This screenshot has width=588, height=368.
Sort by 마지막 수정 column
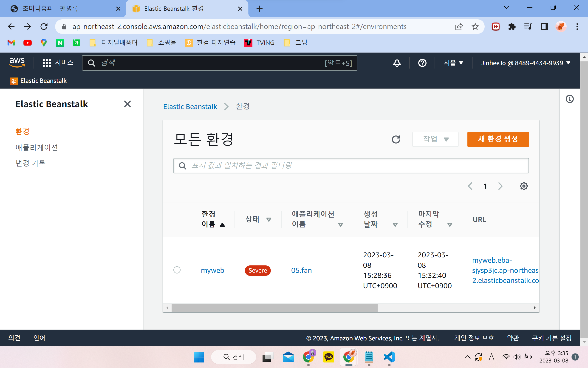[435, 219]
